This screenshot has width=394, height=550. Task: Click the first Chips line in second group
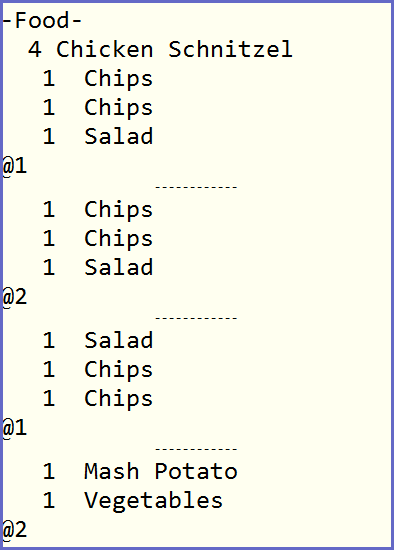tap(98, 210)
